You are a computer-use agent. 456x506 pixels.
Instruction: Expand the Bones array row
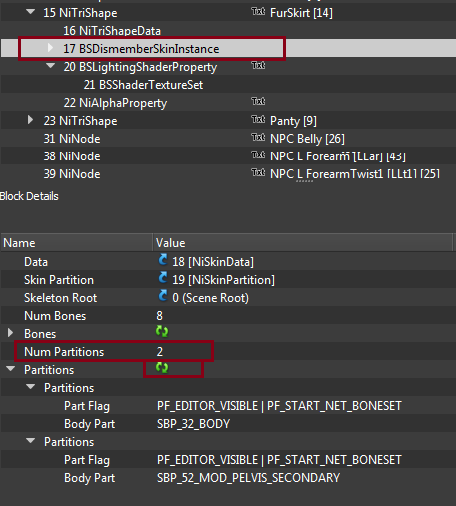(10, 333)
